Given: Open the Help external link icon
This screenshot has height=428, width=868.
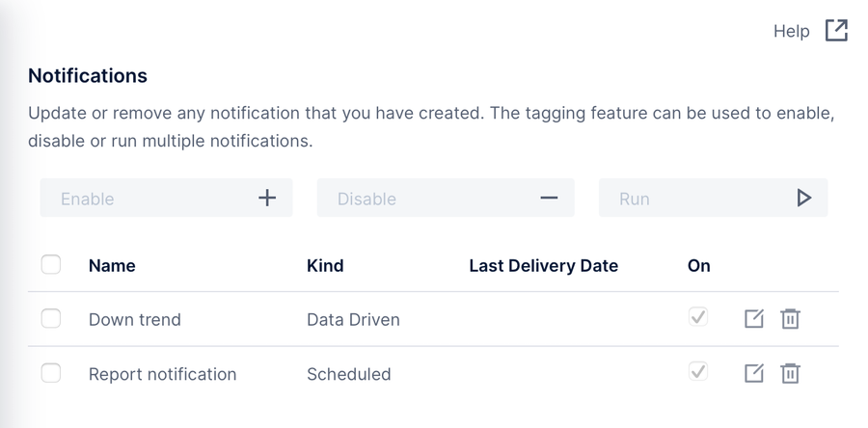Looking at the screenshot, I should click(x=836, y=31).
